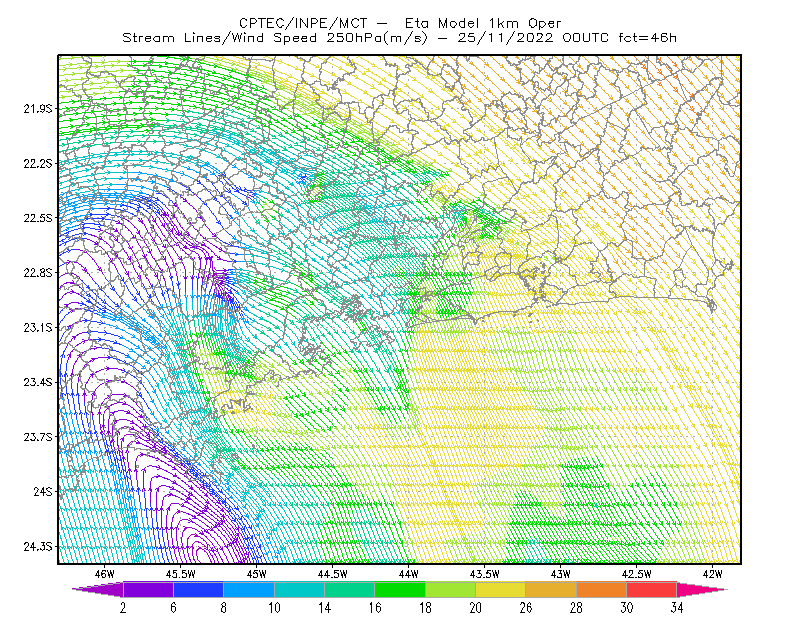Click the cyan 10-14 colorbar segment
Viewport: 800px width, 618px height.
(299, 589)
